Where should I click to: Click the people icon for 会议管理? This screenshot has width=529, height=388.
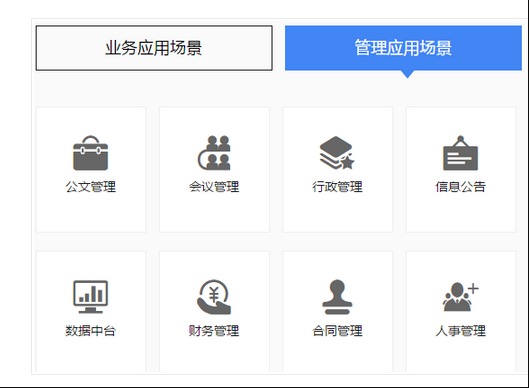tap(214, 153)
